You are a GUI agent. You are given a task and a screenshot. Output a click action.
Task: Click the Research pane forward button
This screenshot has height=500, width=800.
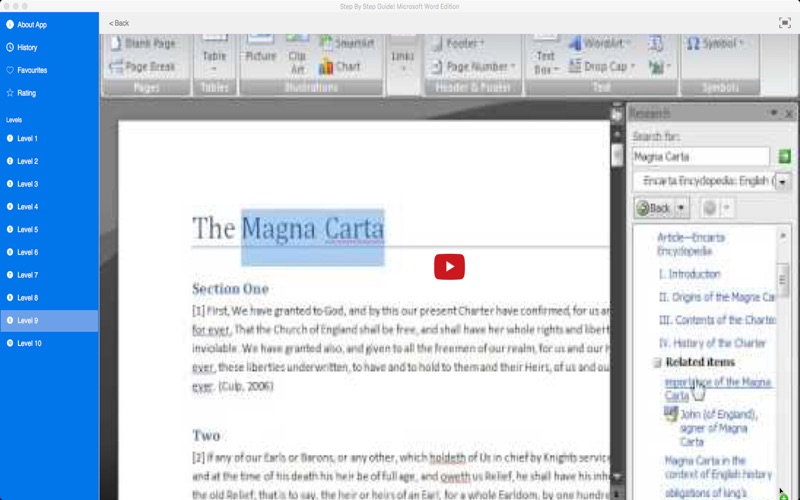click(x=710, y=208)
